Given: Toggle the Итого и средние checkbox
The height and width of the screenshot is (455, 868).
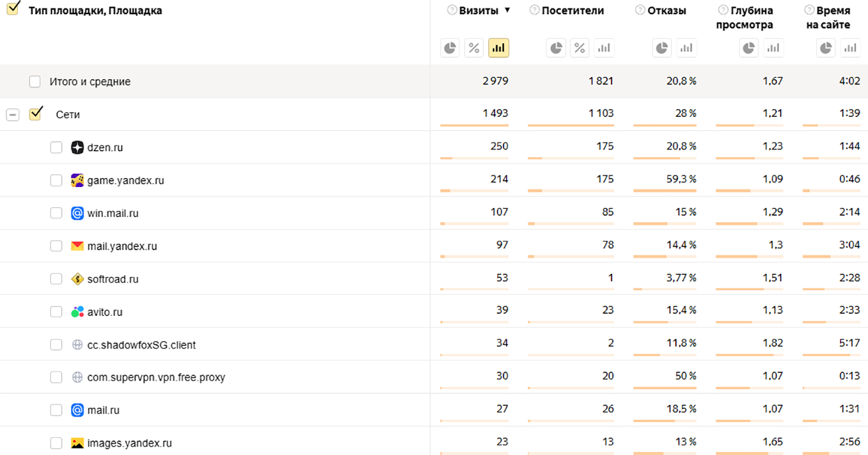Looking at the screenshot, I should pyautogui.click(x=35, y=82).
